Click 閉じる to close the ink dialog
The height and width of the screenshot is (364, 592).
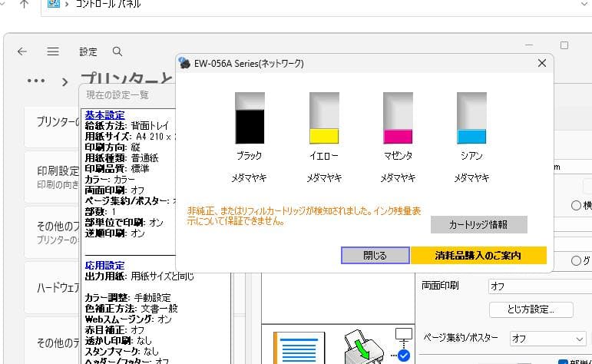(375, 255)
